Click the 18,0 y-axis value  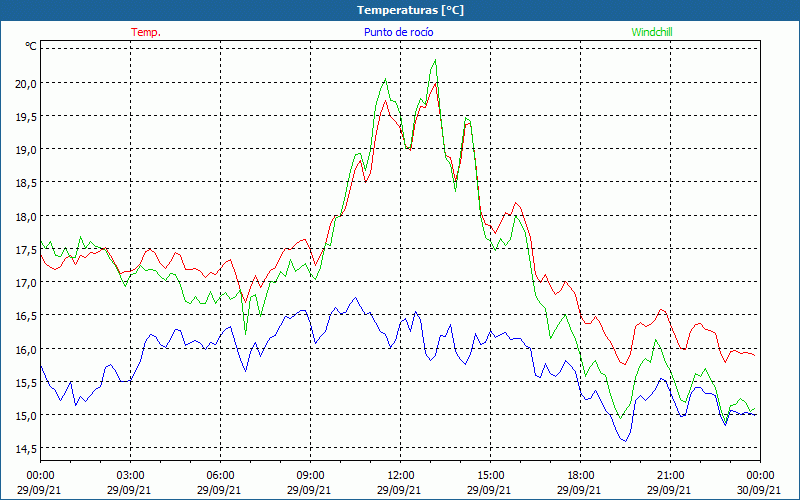(x=26, y=216)
